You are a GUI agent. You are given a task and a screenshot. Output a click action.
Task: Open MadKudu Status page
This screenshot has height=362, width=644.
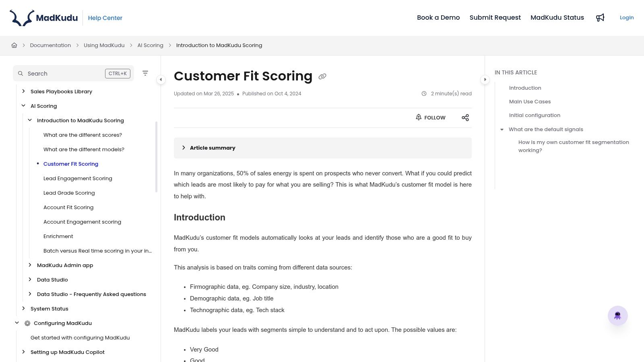(x=557, y=18)
